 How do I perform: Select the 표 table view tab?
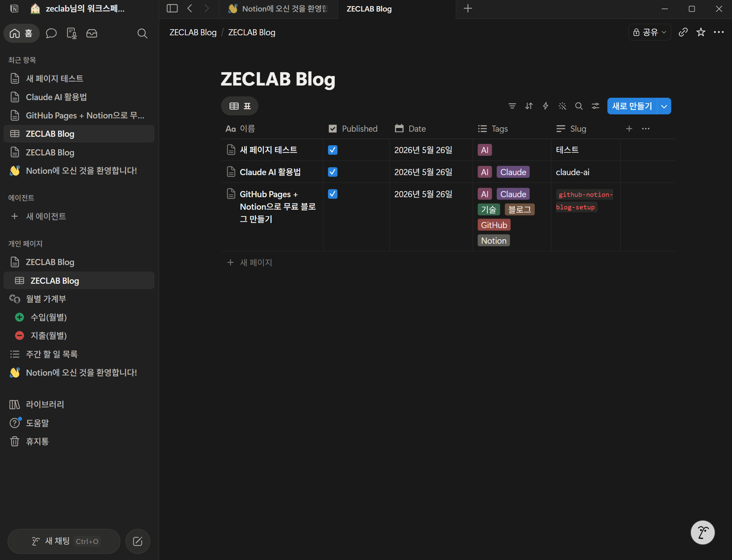[x=240, y=106]
